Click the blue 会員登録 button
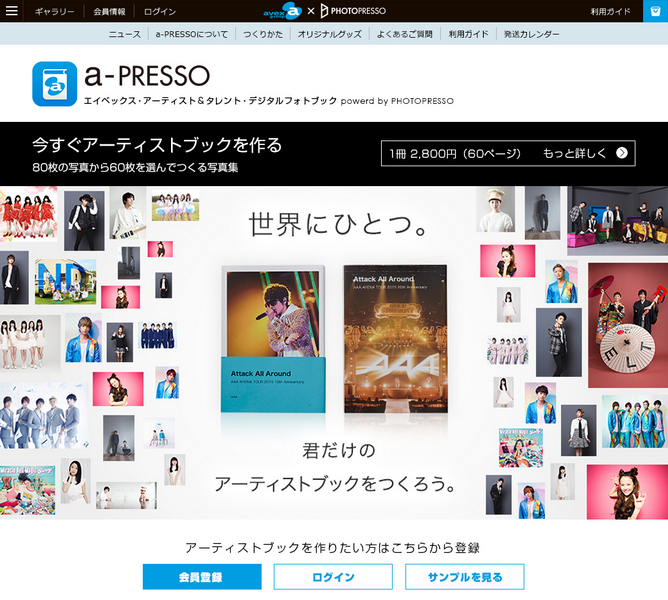This screenshot has height=600, width=668. 202,577
